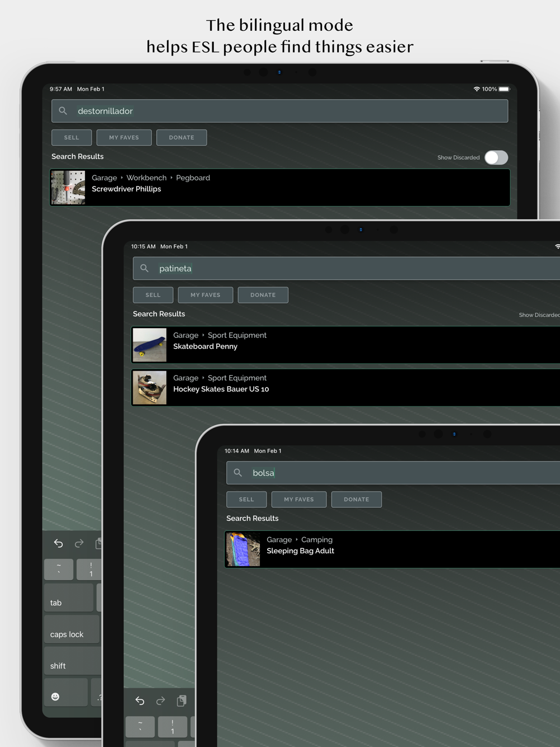Tap undo arrow on middle iPad keyboard
This screenshot has width=560, height=747.
pos(140,701)
